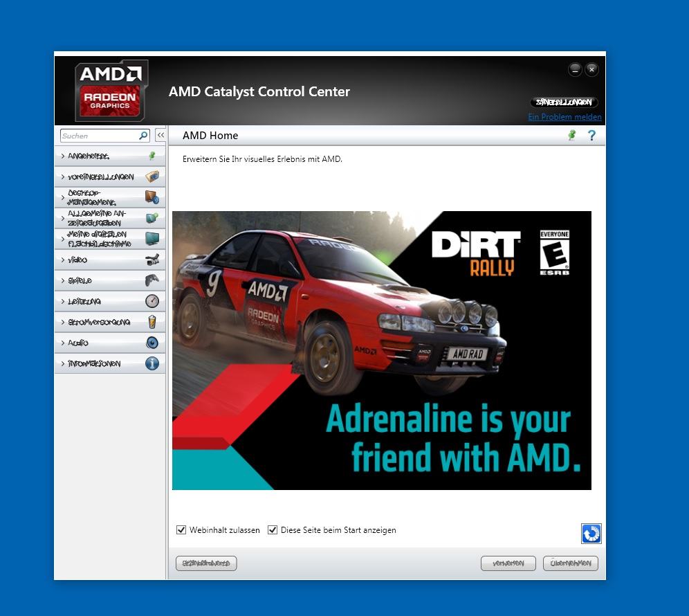Click the Standardwerte button
689x616 pixels.
pyautogui.click(x=206, y=563)
